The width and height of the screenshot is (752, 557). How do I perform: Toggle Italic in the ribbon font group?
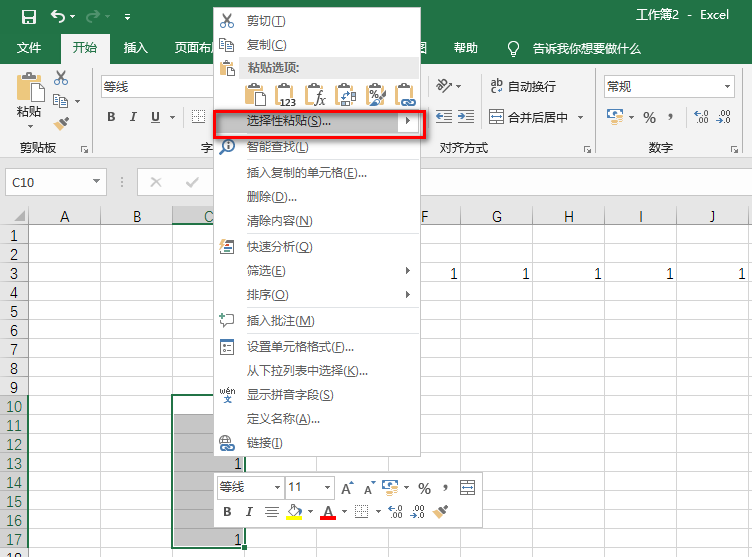(x=133, y=117)
